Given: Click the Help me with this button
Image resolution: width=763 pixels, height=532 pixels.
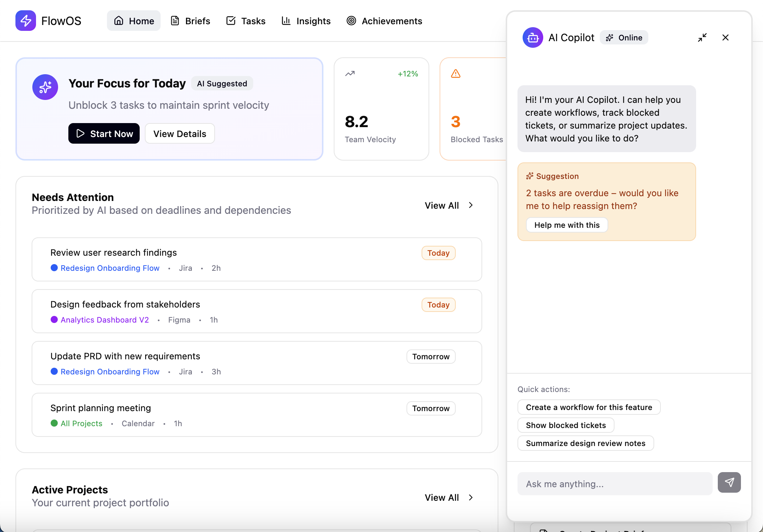Looking at the screenshot, I should (x=567, y=225).
